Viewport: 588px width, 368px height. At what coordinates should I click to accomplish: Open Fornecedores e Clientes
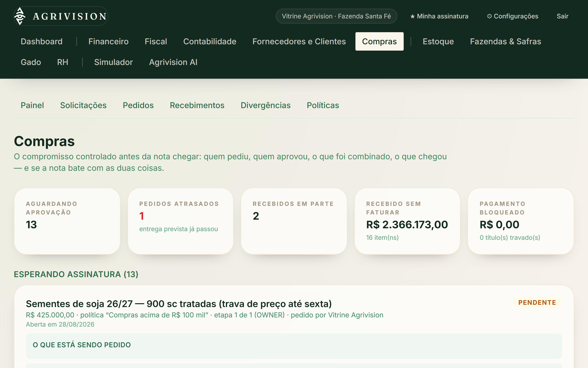[299, 41]
